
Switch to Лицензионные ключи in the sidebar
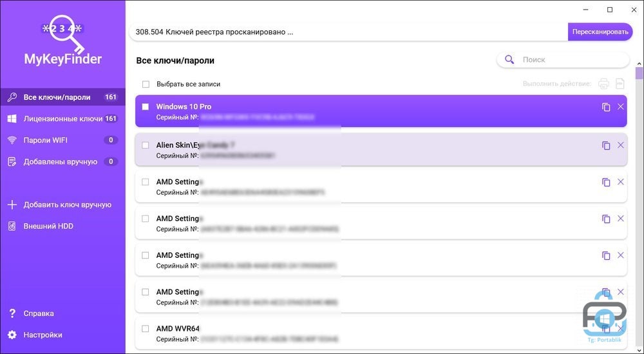(x=62, y=119)
